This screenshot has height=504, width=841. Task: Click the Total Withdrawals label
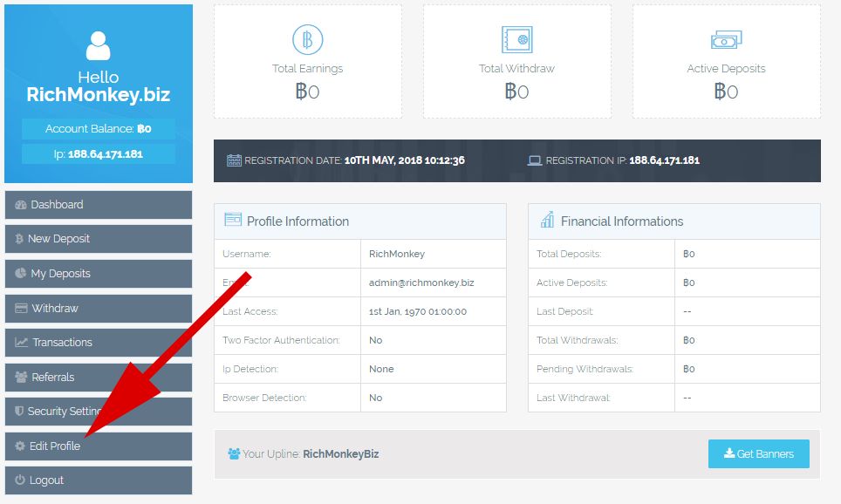pyautogui.click(x=578, y=340)
